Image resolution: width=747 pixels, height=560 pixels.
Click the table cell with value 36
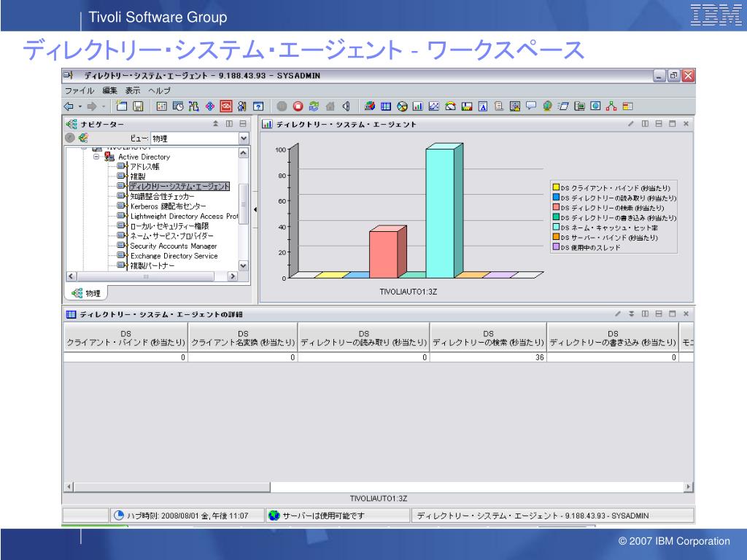[x=488, y=357]
